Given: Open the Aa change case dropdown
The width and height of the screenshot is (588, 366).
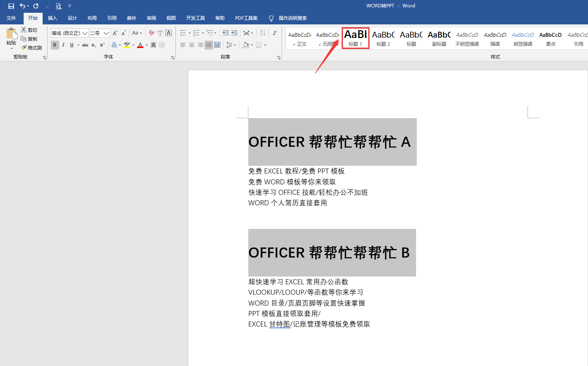Looking at the screenshot, I should point(137,33).
